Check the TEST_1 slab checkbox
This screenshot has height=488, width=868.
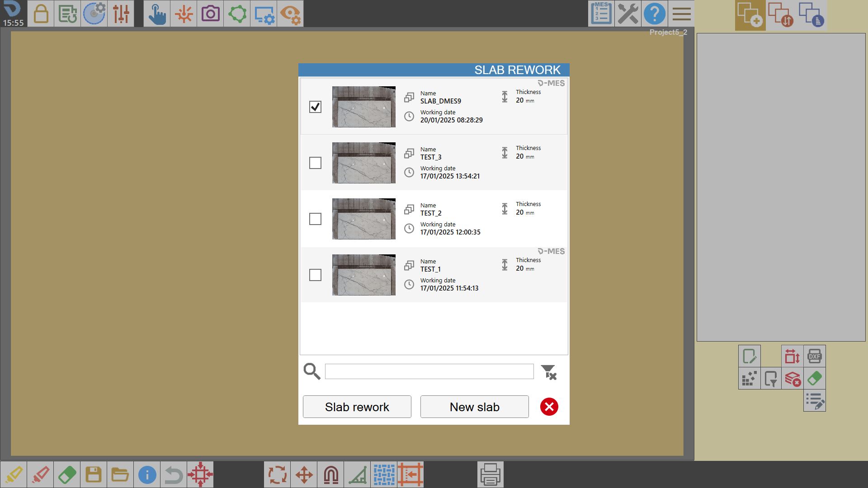click(315, 275)
